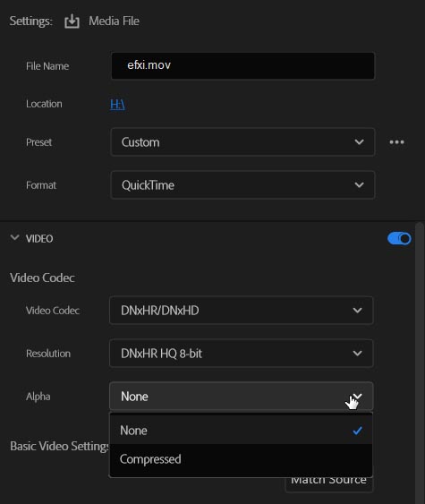425x504 pixels.
Task: Collapse the VIDEO section chevron
Action: tap(14, 238)
